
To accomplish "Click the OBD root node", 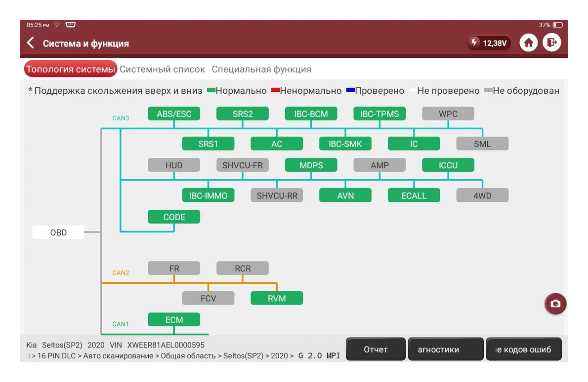I will [58, 232].
